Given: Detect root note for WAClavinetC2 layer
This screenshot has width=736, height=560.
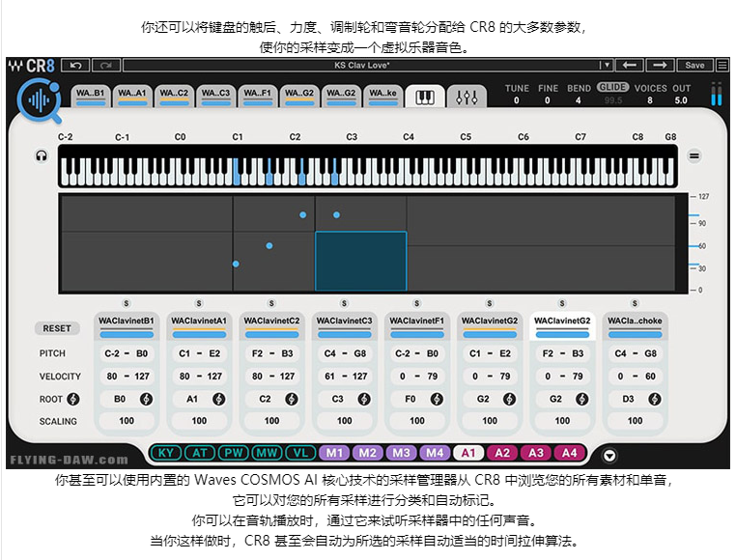Looking at the screenshot, I should coord(292,399).
